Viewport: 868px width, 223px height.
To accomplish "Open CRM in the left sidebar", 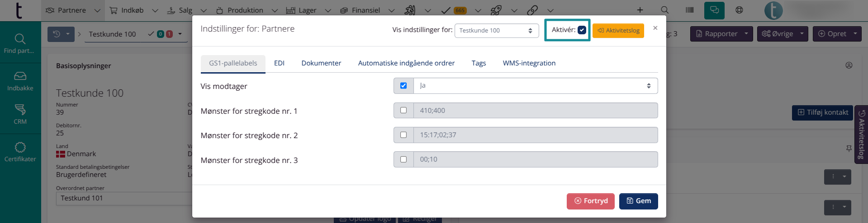I will [20, 114].
